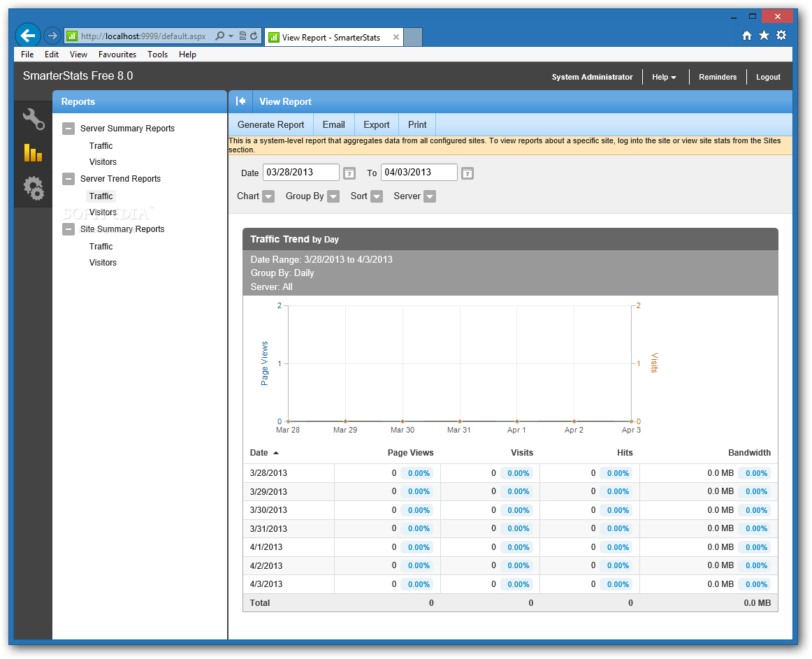Close the View Report browser tab

coord(396,37)
